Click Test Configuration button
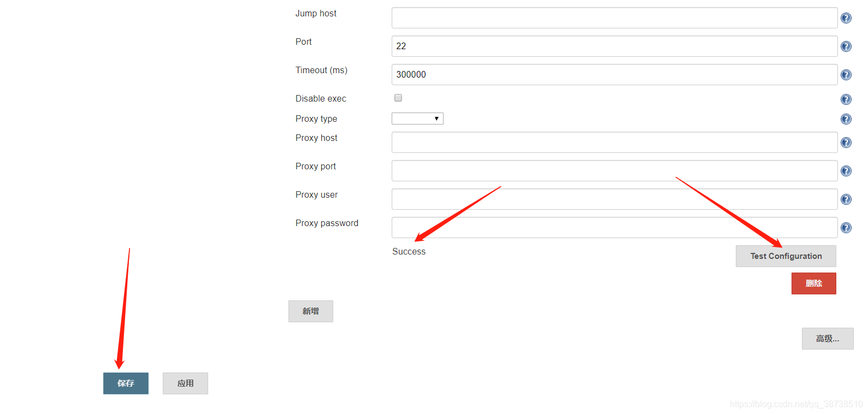 tap(786, 256)
